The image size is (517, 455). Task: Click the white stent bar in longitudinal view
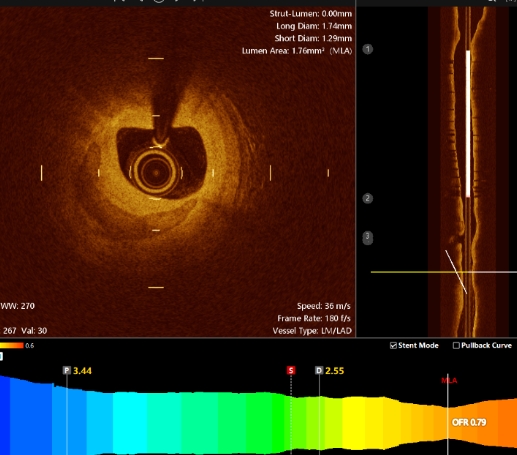click(468, 123)
